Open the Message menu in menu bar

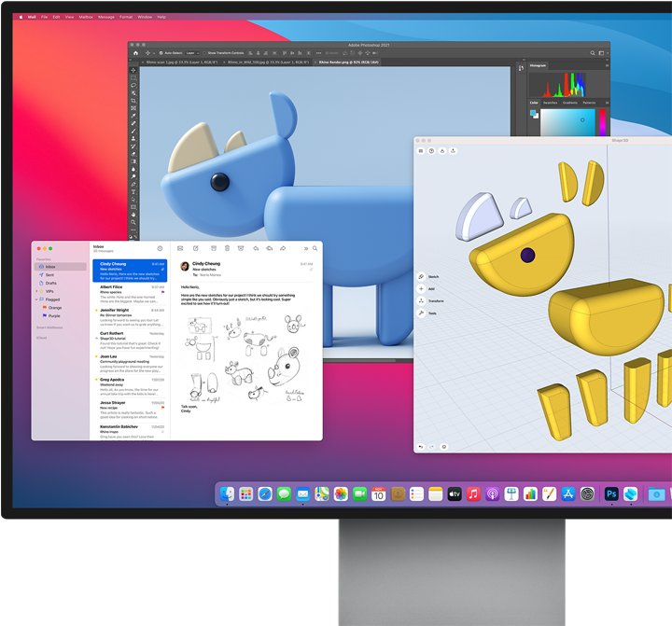(x=106, y=17)
